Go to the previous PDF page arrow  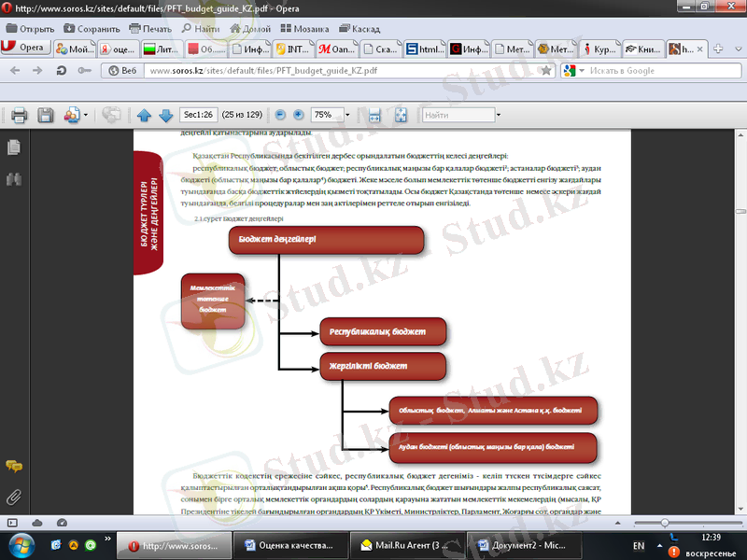click(144, 115)
